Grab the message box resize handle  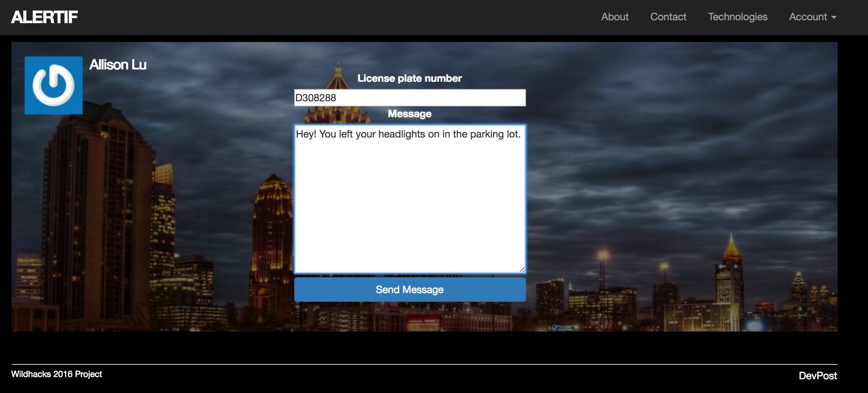click(x=522, y=269)
